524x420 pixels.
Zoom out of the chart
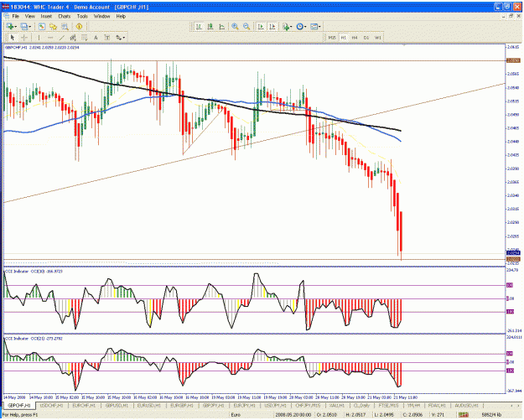coord(246,26)
